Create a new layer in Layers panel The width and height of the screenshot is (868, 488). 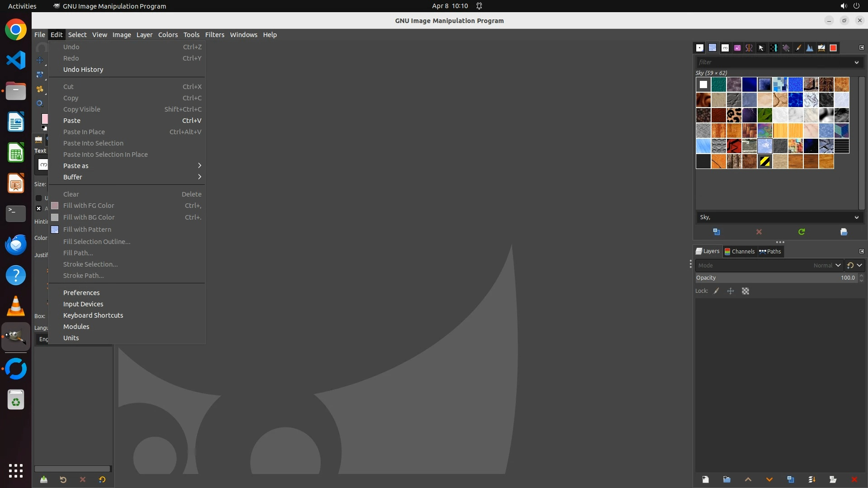click(x=705, y=479)
